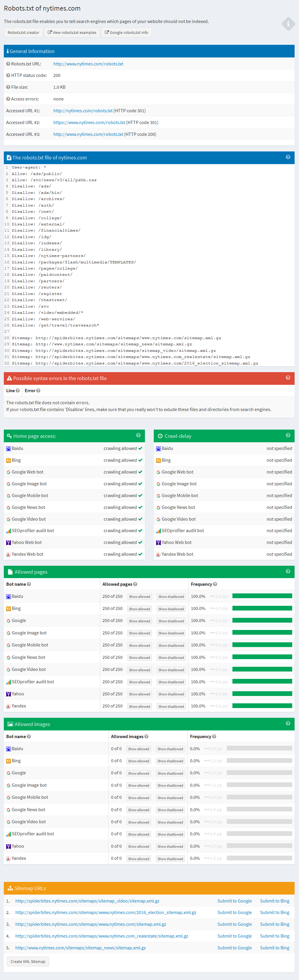Click help icon beside Frequency in Allowed pages
The height and width of the screenshot is (980, 299).
(x=215, y=584)
